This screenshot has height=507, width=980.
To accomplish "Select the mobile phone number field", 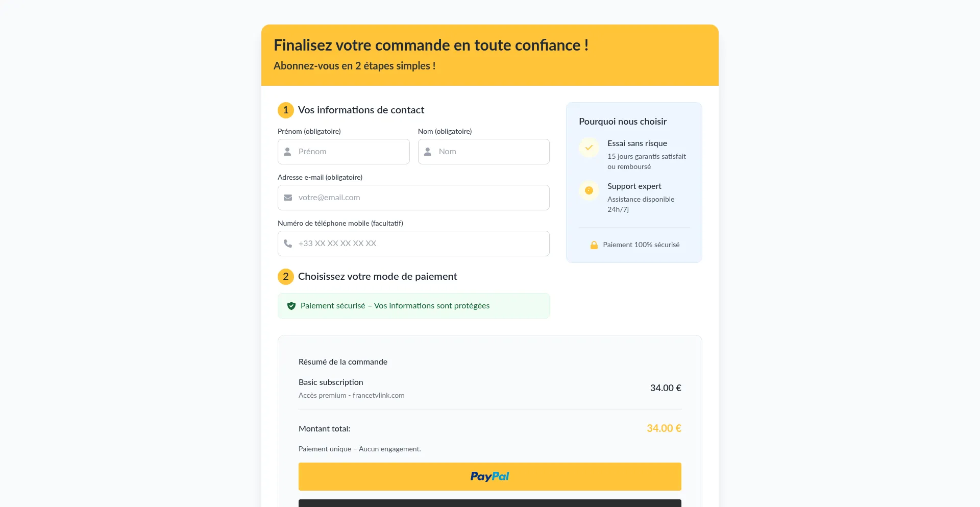I will pos(421,244).
